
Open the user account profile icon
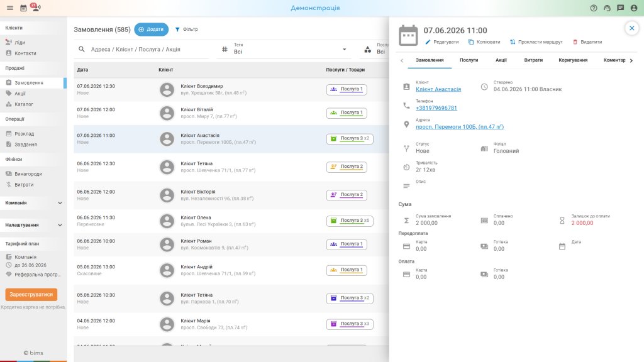click(x=634, y=8)
